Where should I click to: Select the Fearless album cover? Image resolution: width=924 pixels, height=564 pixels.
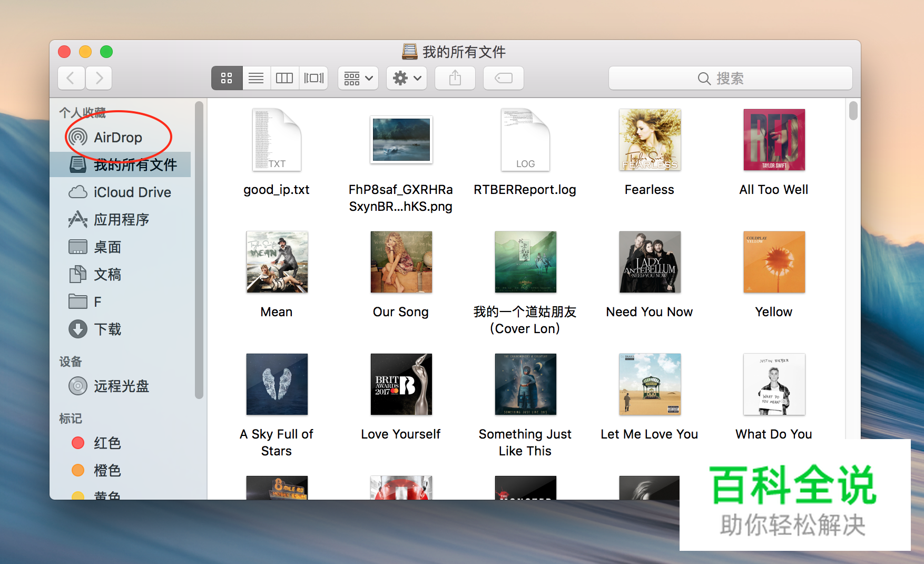point(650,140)
